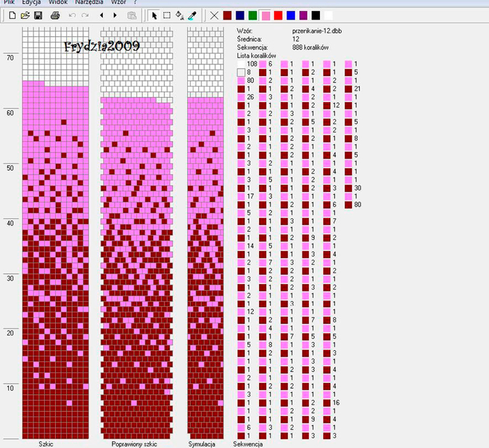The height and width of the screenshot is (448, 489).
Task: Open the Wzór menu
Action: tap(119, 2)
